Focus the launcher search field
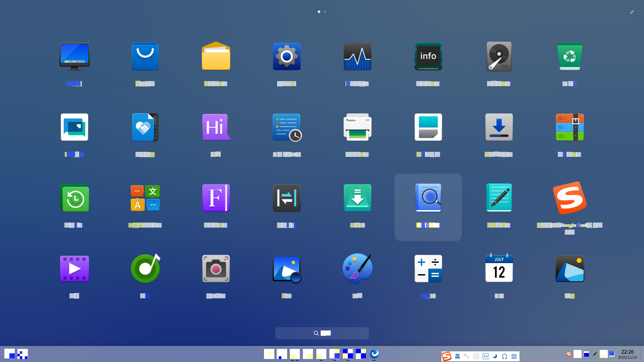 (x=322, y=333)
